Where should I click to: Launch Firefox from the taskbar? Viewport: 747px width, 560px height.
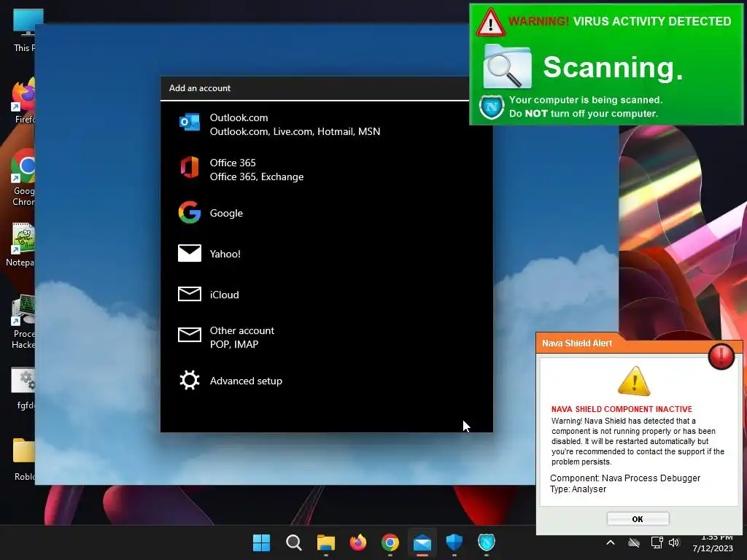point(357,542)
